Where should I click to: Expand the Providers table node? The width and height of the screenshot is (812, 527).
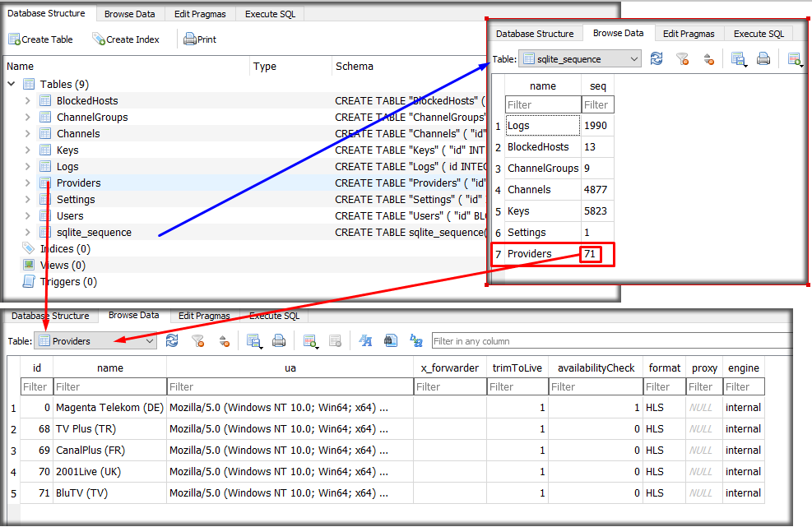tap(28, 183)
